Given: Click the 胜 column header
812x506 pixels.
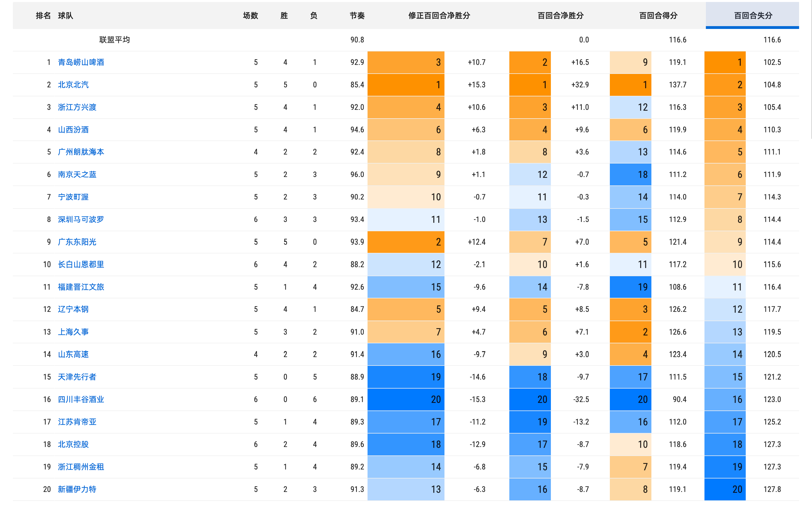Looking at the screenshot, I should click(284, 15).
